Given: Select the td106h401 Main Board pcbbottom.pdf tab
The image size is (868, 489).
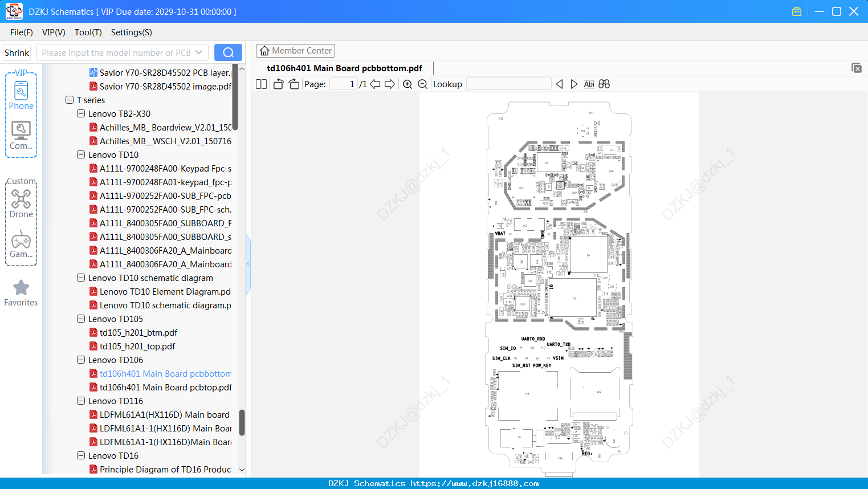Looking at the screenshot, I should 344,68.
